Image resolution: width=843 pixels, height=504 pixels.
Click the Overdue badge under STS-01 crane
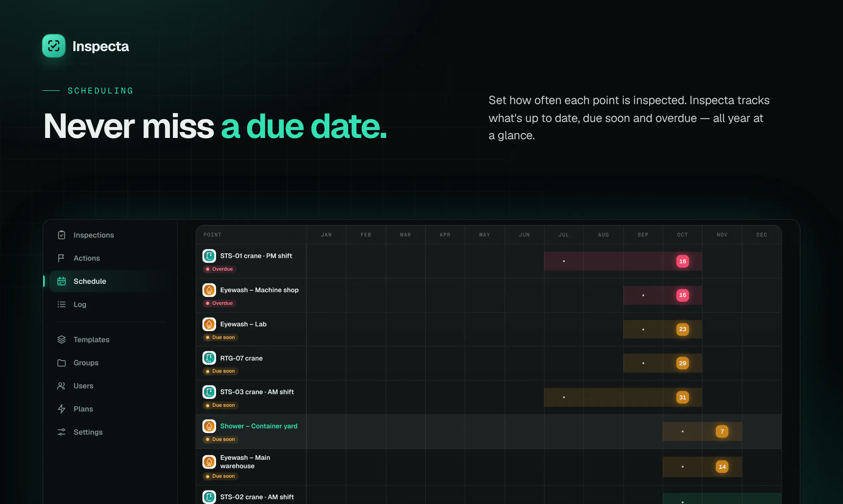tap(220, 269)
